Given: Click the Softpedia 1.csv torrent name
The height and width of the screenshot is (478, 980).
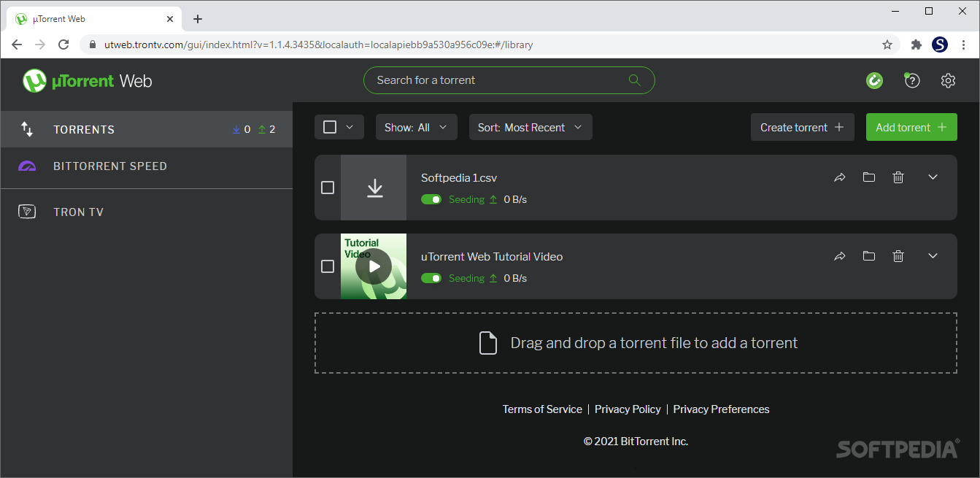Looking at the screenshot, I should 459,178.
